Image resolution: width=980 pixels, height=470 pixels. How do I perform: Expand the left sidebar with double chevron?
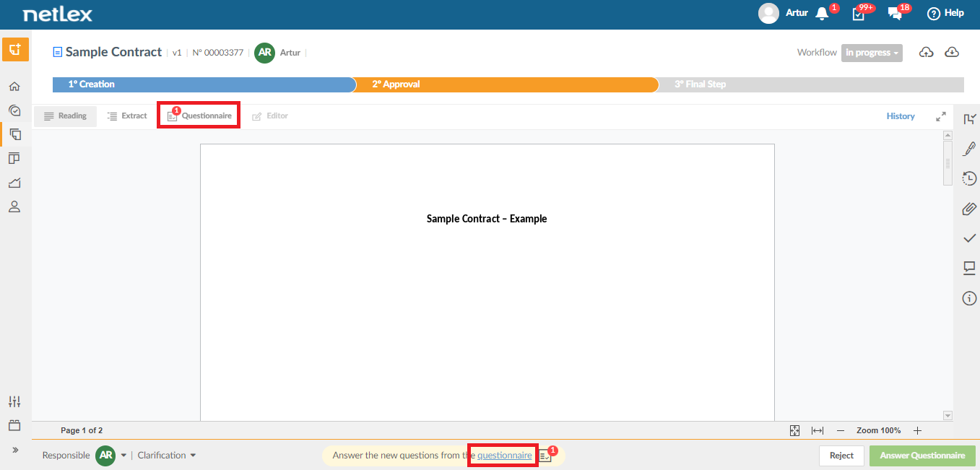(x=14, y=449)
